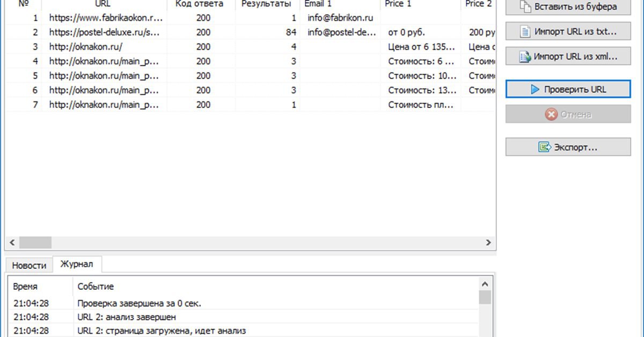Screen dimensions: 644x337
Task: Click the blue play triangle icon
Action: (535, 90)
